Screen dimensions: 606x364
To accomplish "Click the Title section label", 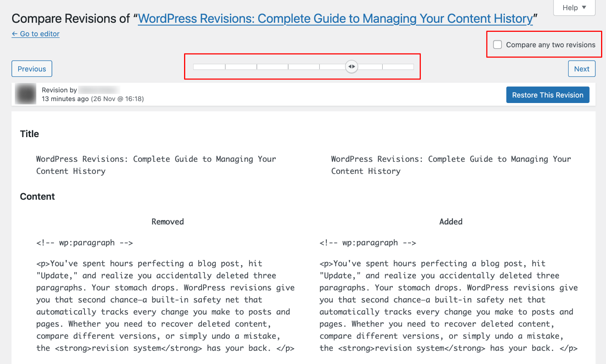I will click(x=29, y=134).
